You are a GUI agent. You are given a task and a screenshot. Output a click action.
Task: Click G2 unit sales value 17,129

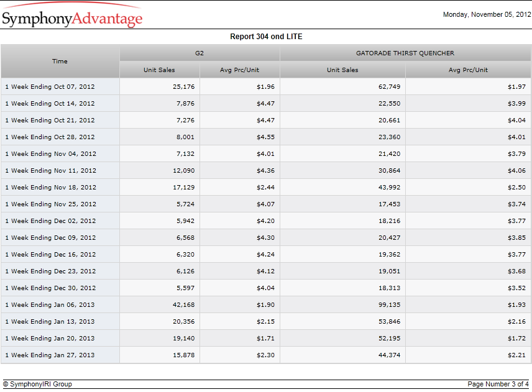pyautogui.click(x=183, y=187)
